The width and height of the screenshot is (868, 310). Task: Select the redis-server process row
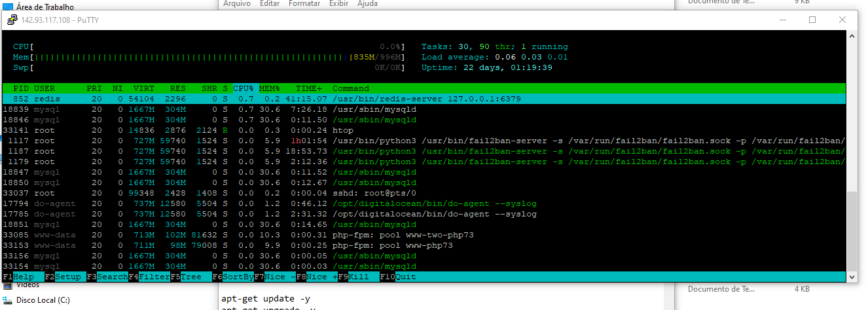pyautogui.click(x=424, y=99)
